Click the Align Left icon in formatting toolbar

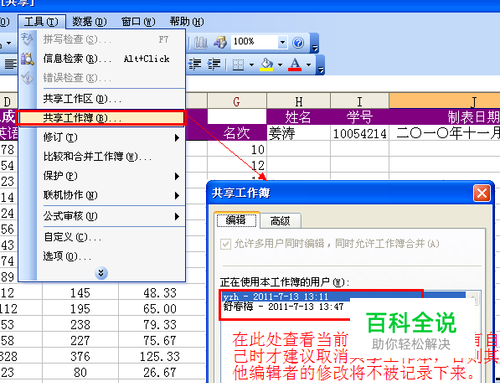tap(10, 64)
